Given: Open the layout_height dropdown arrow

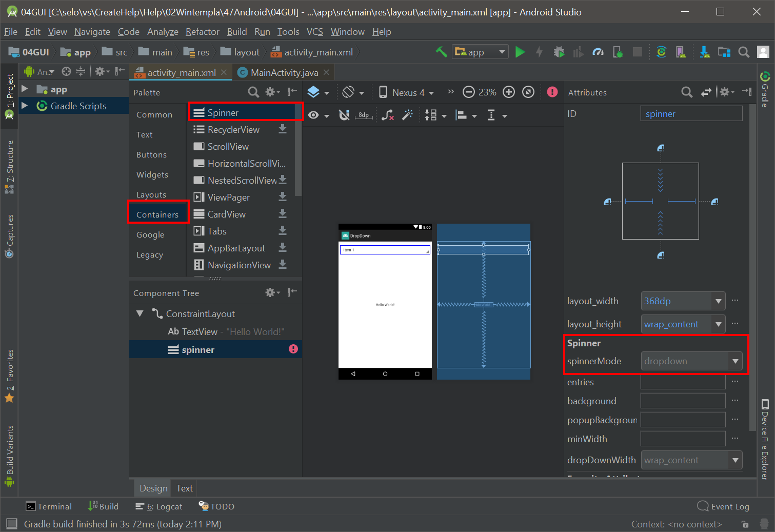Looking at the screenshot, I should point(719,324).
